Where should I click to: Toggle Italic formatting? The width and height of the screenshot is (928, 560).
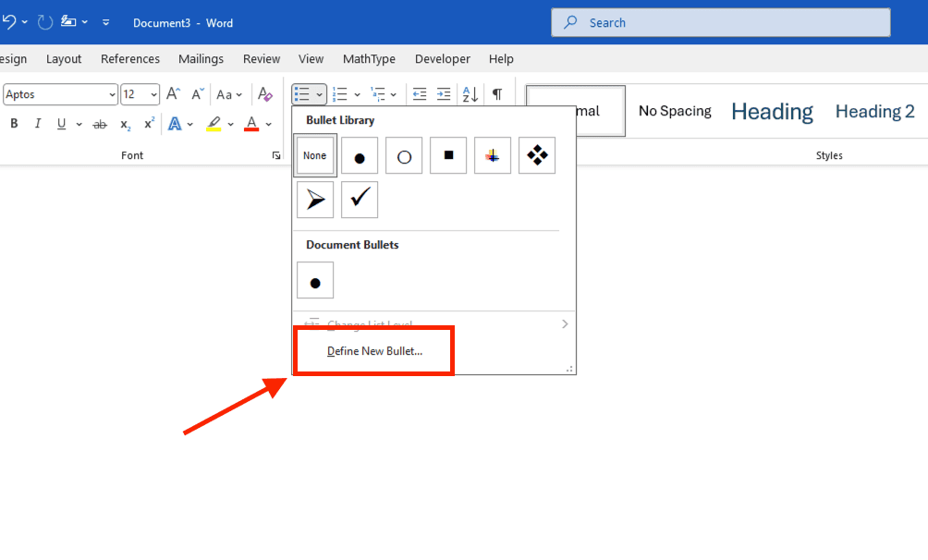[38, 123]
